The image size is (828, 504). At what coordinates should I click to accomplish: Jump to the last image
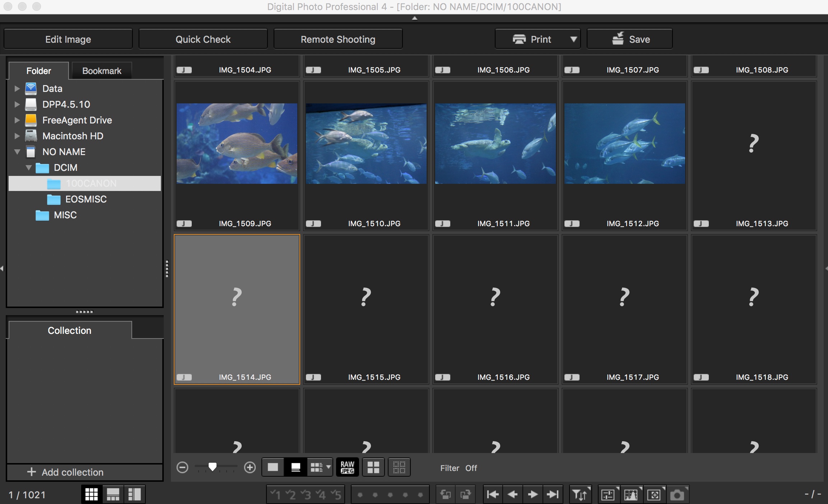(552, 495)
